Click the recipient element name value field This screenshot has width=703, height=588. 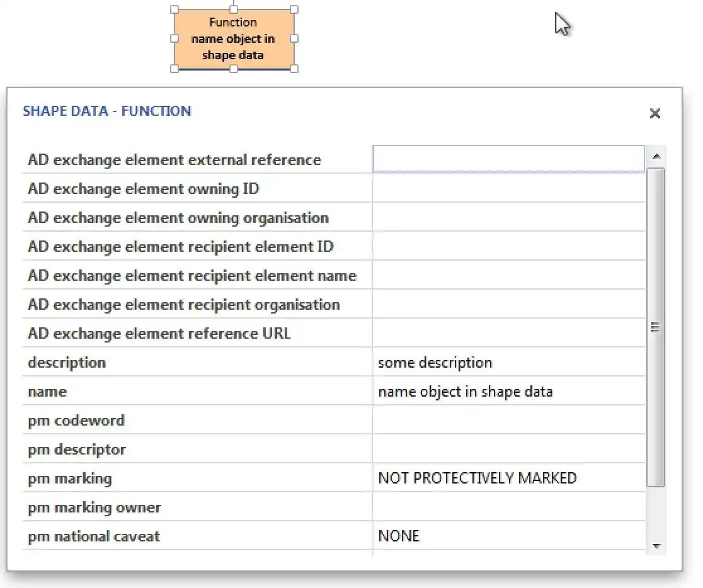(508, 276)
